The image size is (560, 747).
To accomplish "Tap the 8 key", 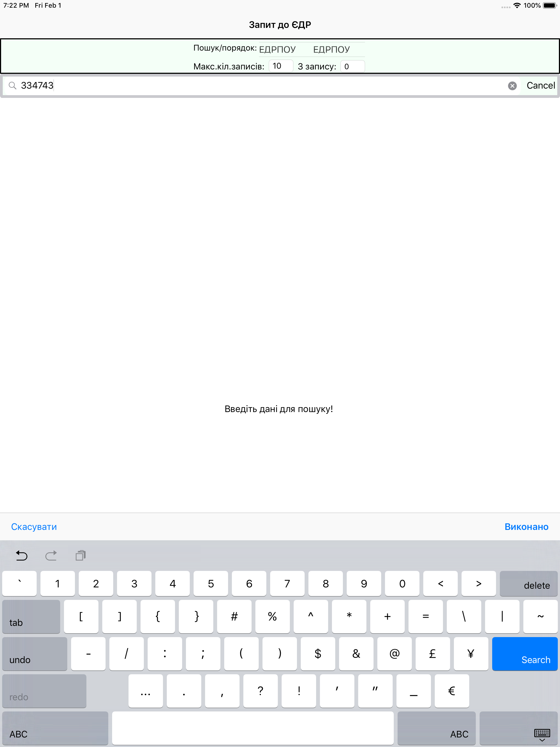I will [x=326, y=583].
